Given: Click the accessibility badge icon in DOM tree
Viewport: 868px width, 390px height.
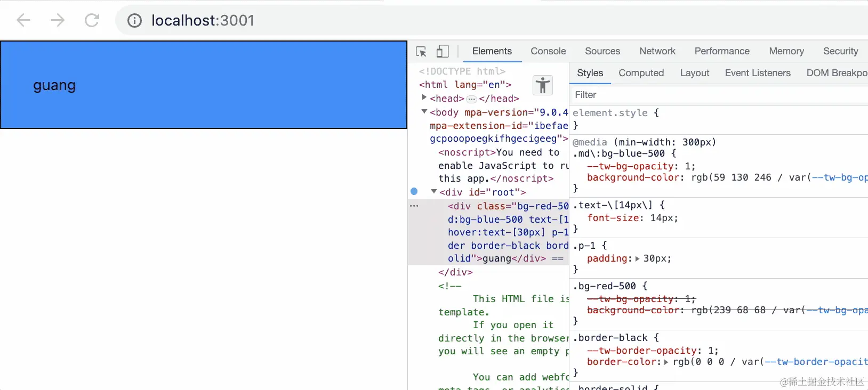Looking at the screenshot, I should (542, 85).
